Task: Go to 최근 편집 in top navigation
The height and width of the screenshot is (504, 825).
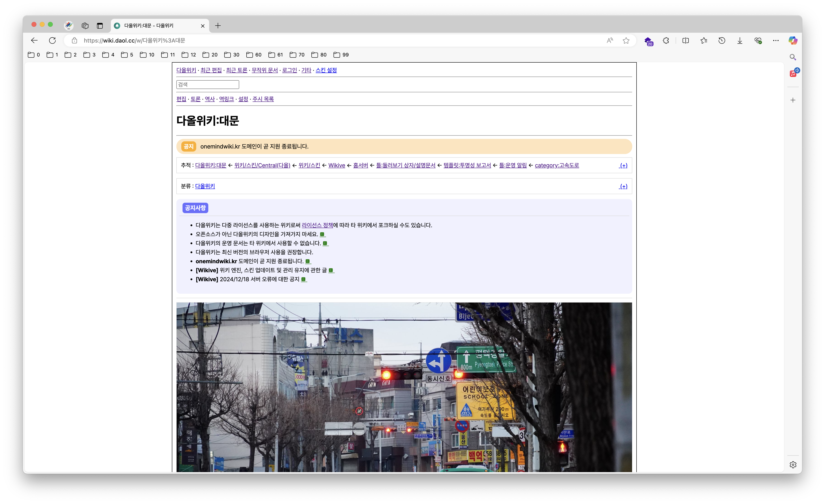Action: (x=211, y=70)
